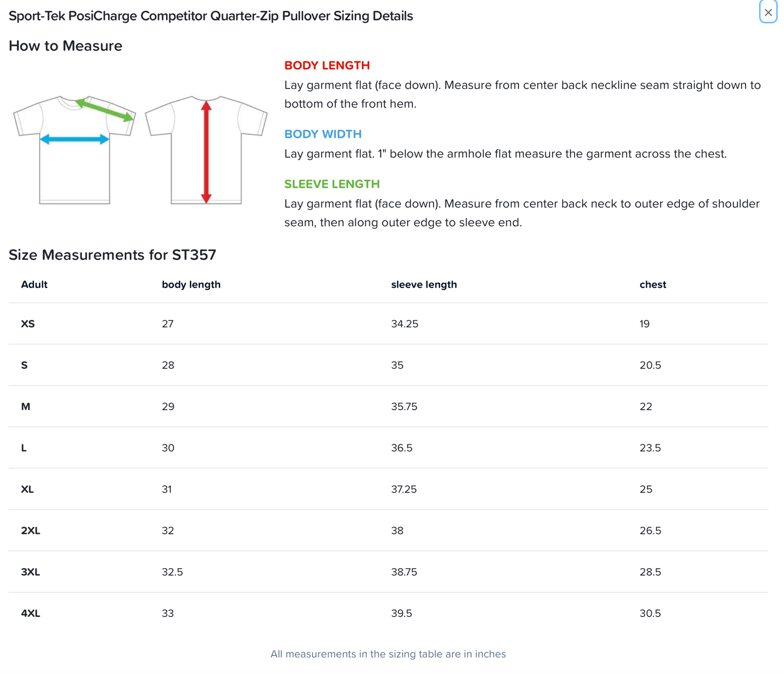This screenshot has height=675, width=784.
Task: Click the red body length arrow
Action: pyautogui.click(x=206, y=152)
